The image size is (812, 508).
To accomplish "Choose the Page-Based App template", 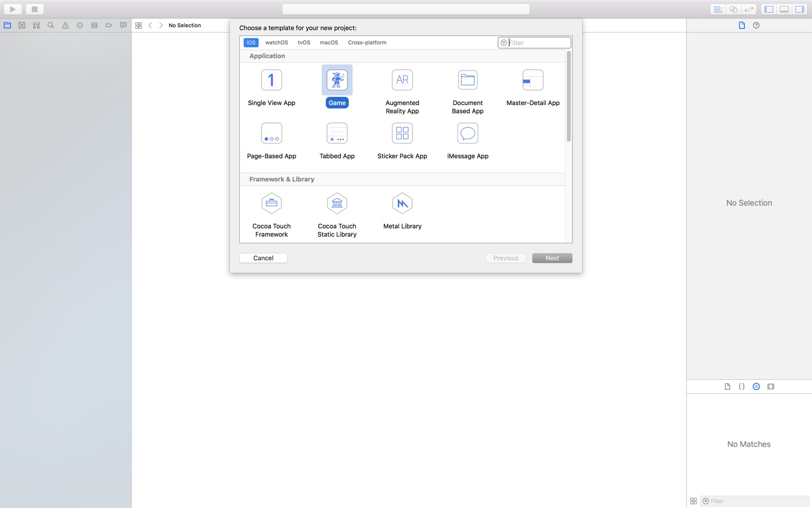I will pyautogui.click(x=272, y=141).
